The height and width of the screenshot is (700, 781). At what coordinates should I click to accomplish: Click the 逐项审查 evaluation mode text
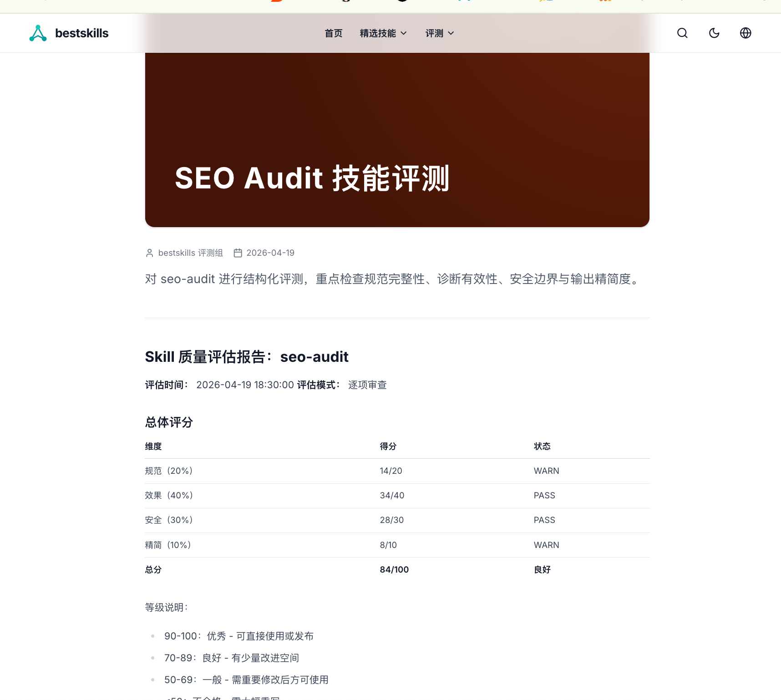click(x=367, y=385)
